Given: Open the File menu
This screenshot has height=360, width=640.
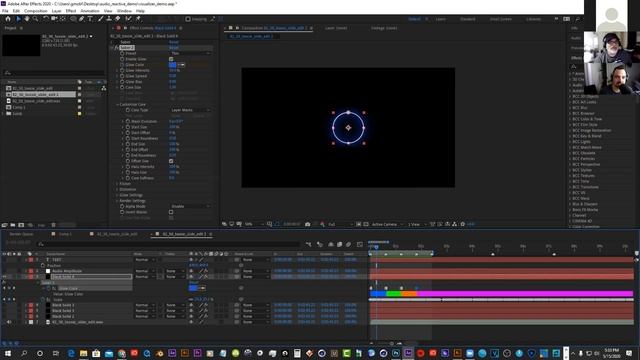Looking at the screenshot, I should click(x=5, y=11).
